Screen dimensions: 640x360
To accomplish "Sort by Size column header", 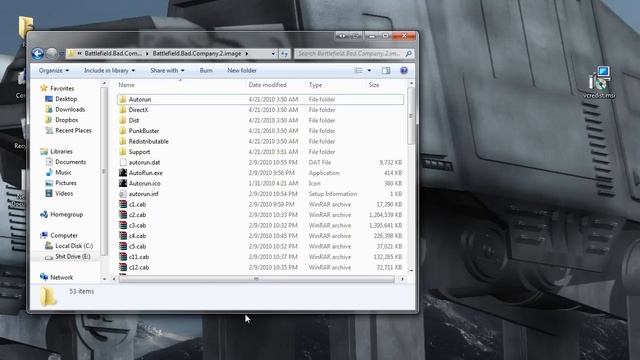I will point(374,85).
